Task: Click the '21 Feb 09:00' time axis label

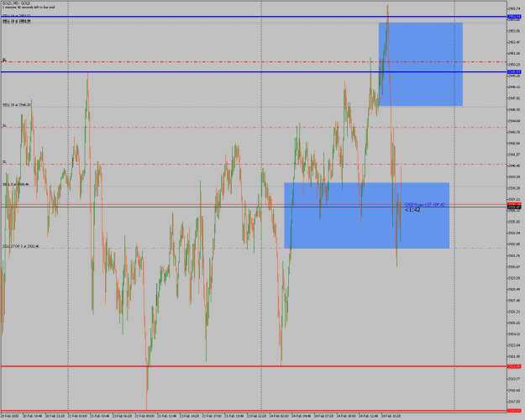Action: pos(144,416)
